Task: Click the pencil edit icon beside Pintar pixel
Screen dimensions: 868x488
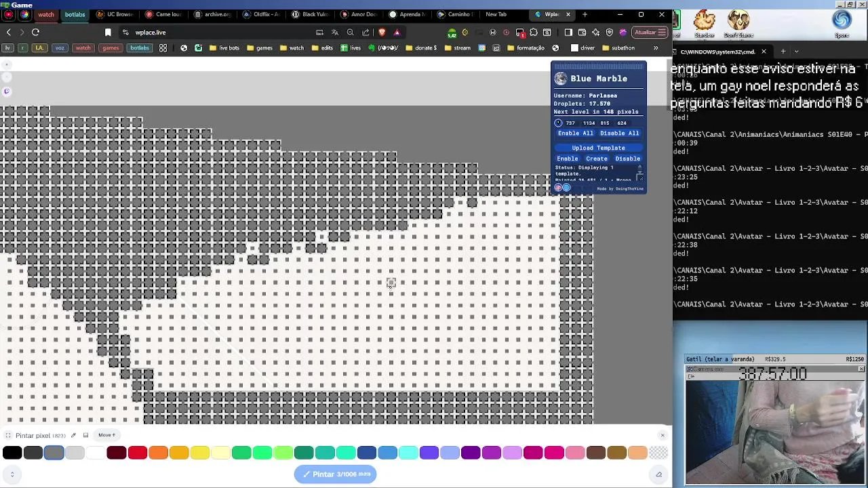Action: click(x=73, y=435)
